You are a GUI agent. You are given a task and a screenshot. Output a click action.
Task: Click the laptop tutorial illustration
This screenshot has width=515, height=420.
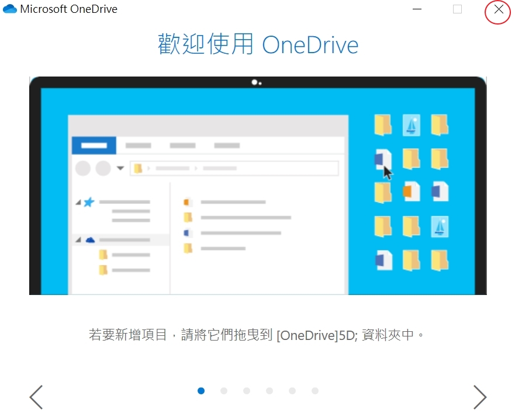(258, 186)
